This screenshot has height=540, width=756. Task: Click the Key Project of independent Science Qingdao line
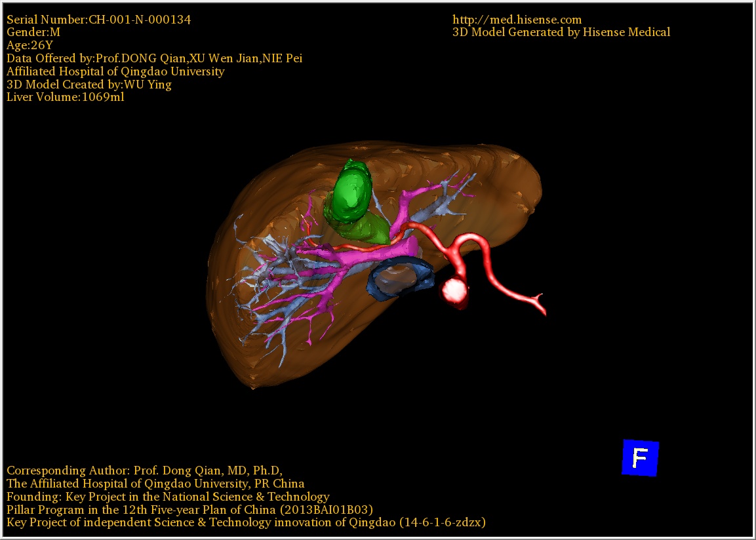[x=246, y=522]
